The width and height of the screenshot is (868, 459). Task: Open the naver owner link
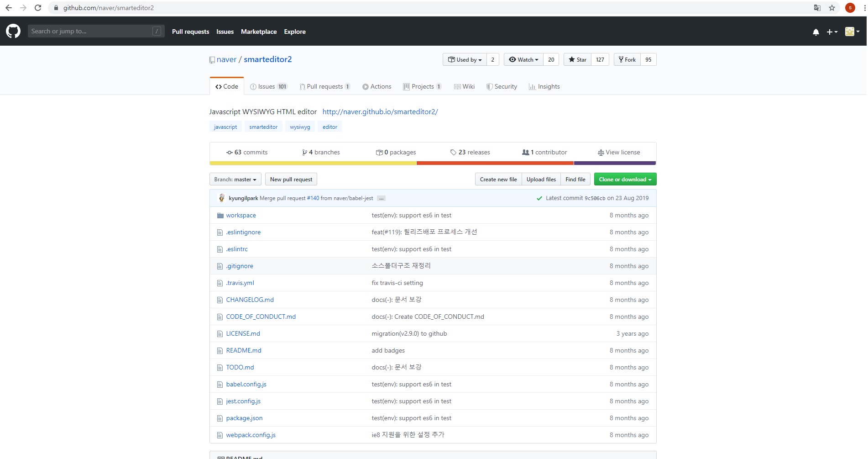pos(226,59)
